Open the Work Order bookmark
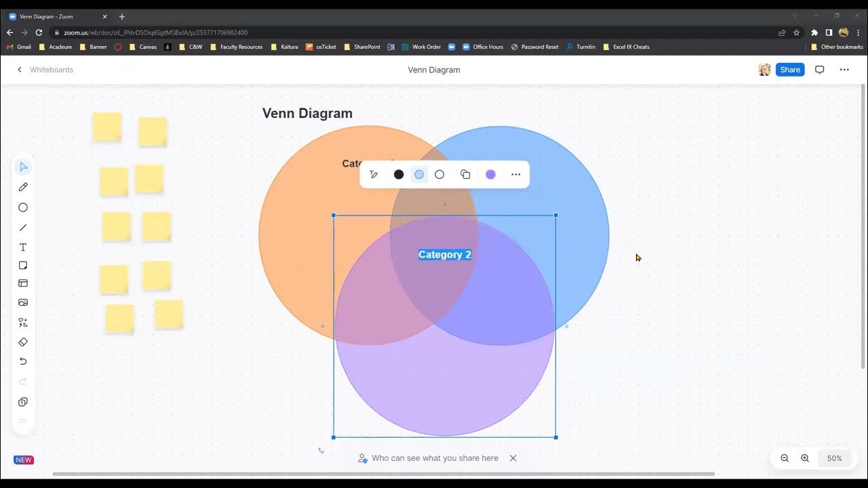 point(421,47)
